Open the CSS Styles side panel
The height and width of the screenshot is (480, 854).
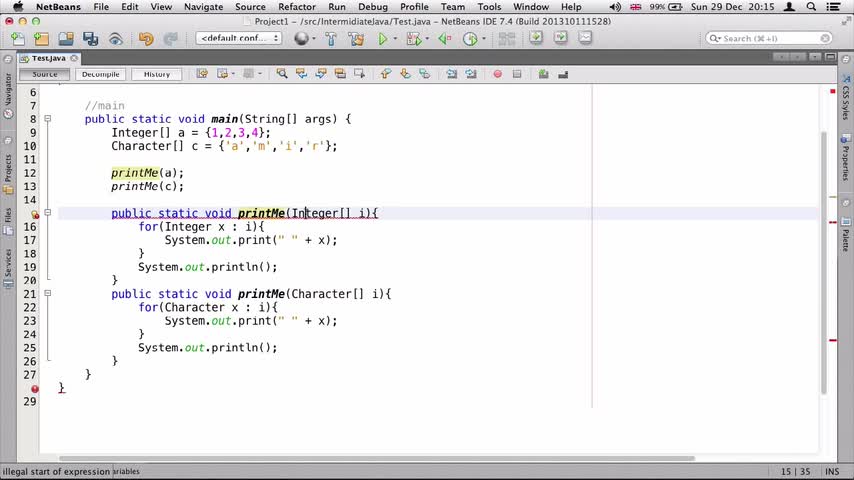click(x=845, y=97)
